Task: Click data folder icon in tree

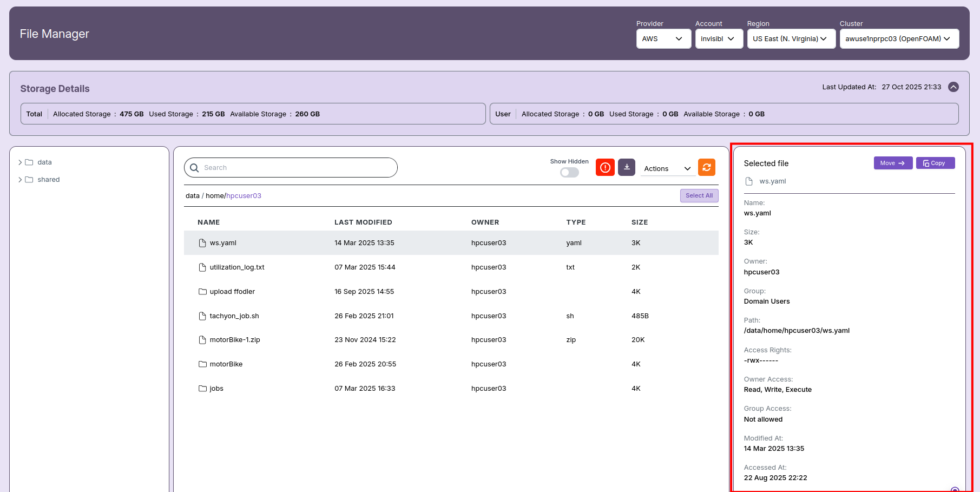Action: (29, 162)
